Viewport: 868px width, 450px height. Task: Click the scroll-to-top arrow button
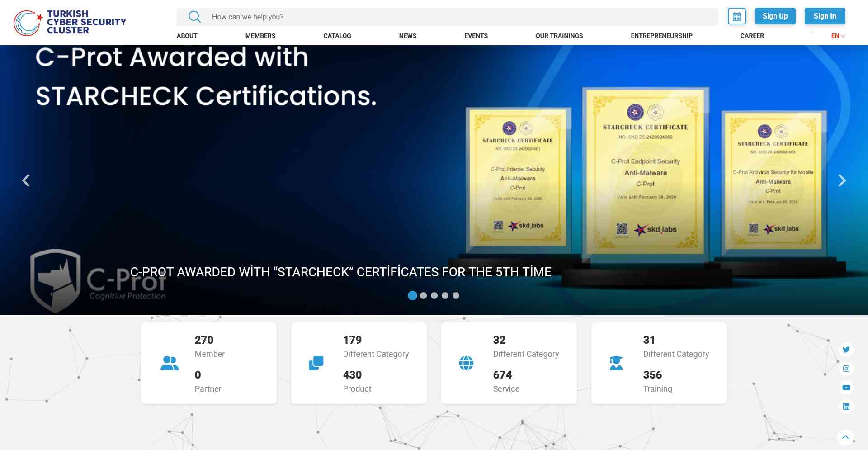(845, 437)
